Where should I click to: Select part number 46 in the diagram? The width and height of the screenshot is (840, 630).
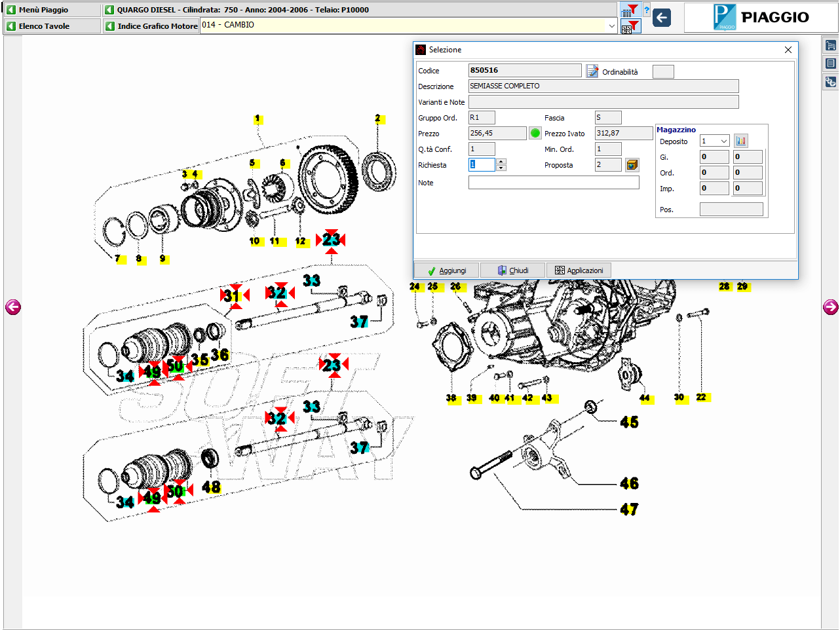629,483
